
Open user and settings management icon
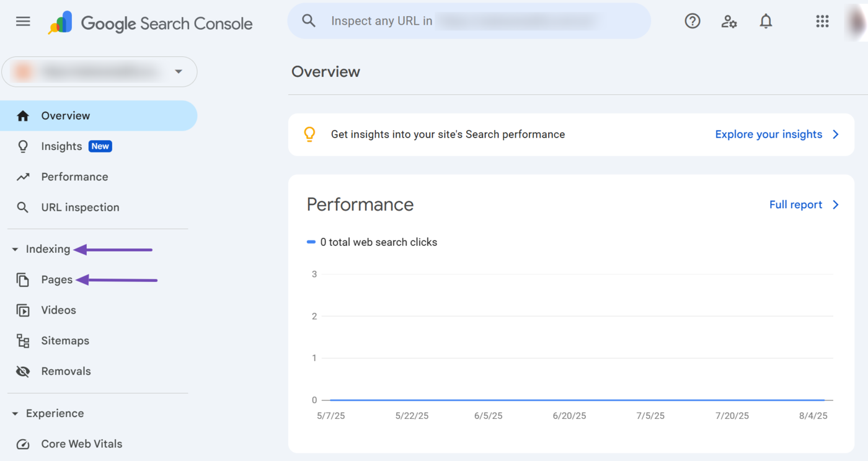point(729,22)
